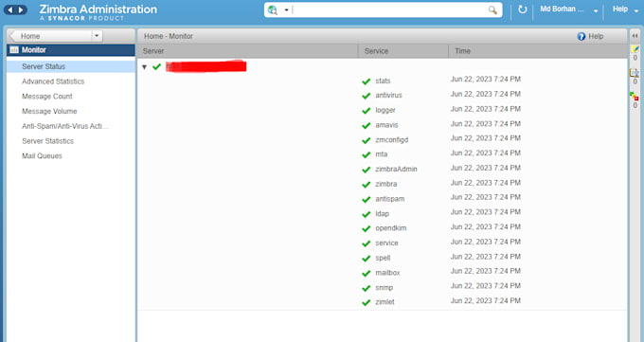Click the green checkmark beside logger
Image resolution: width=644 pixels, height=342 pixels.
[x=366, y=111]
